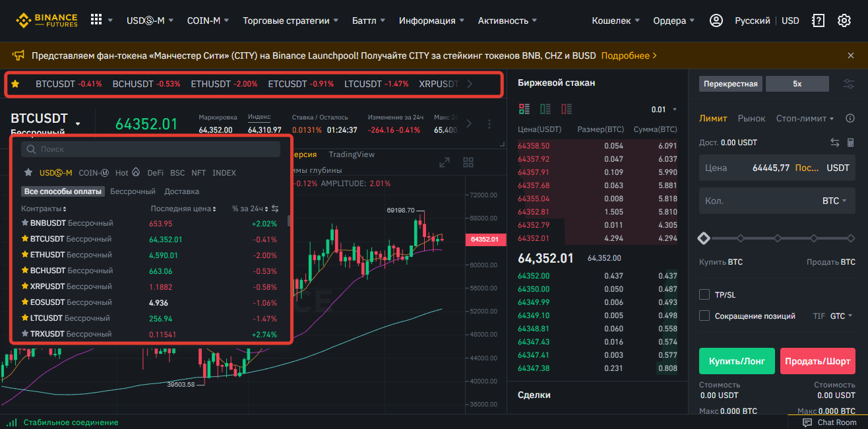Click the favorites star in ticker bar
868x429 pixels.
15,84
